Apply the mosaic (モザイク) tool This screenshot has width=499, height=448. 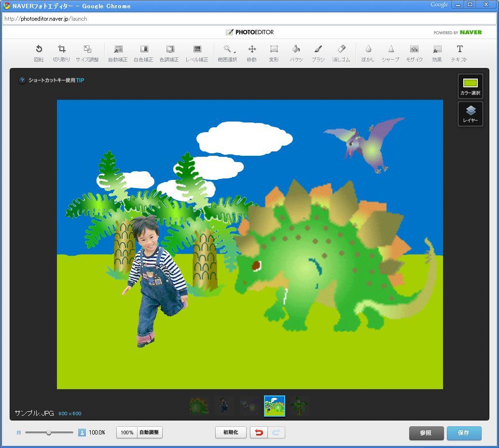tap(414, 53)
